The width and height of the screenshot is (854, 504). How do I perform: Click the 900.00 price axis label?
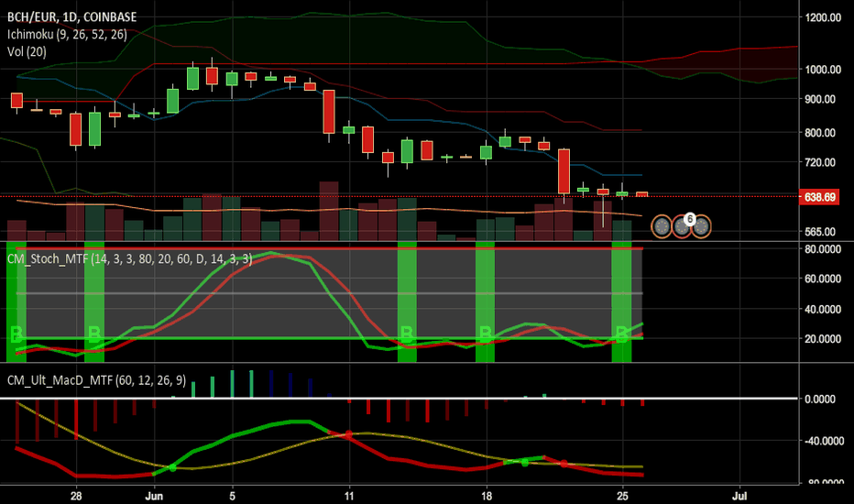click(x=820, y=99)
